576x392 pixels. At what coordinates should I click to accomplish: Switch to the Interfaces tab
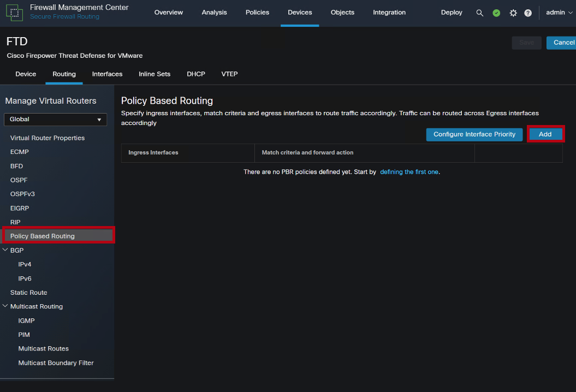107,74
